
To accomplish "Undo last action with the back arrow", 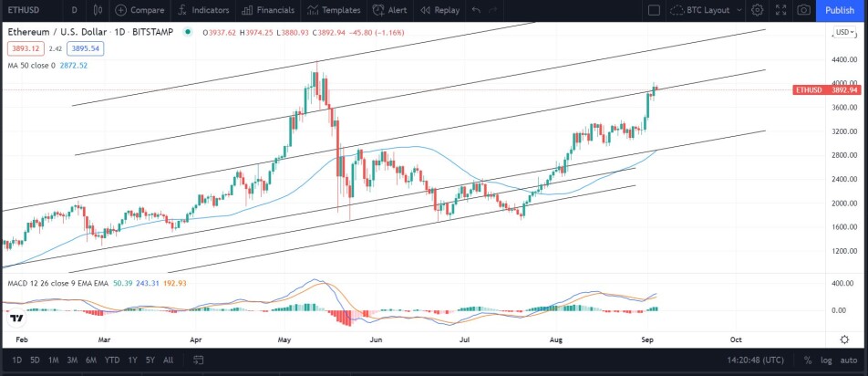I will tap(476, 10).
